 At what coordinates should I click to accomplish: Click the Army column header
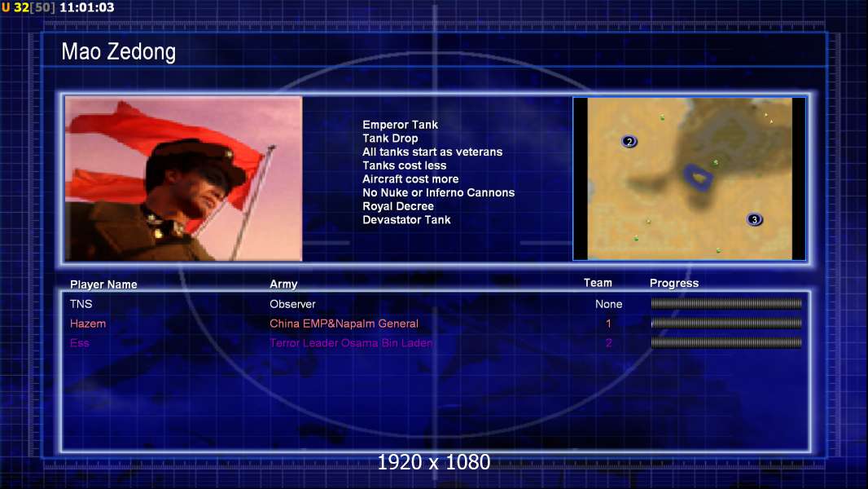click(283, 284)
